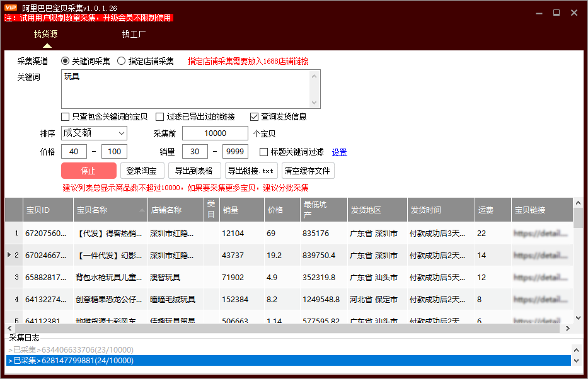Click the row 2 current-row arrow indicator
The image size is (588, 379).
(9, 255)
